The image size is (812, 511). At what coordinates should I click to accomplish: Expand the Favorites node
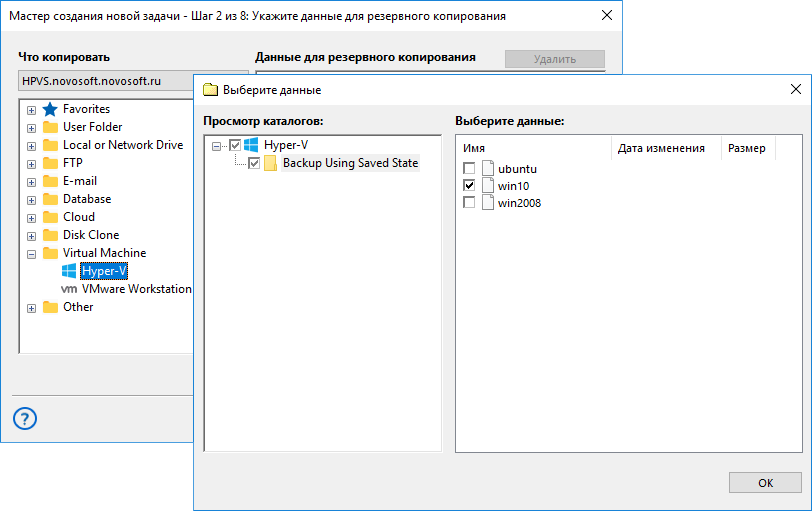pyautogui.click(x=32, y=110)
